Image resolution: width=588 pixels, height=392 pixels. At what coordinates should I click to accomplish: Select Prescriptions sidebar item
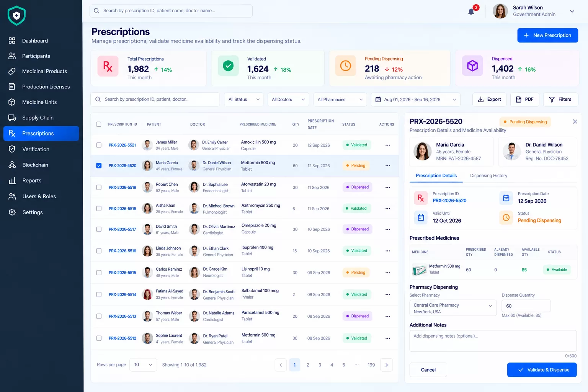(41, 133)
